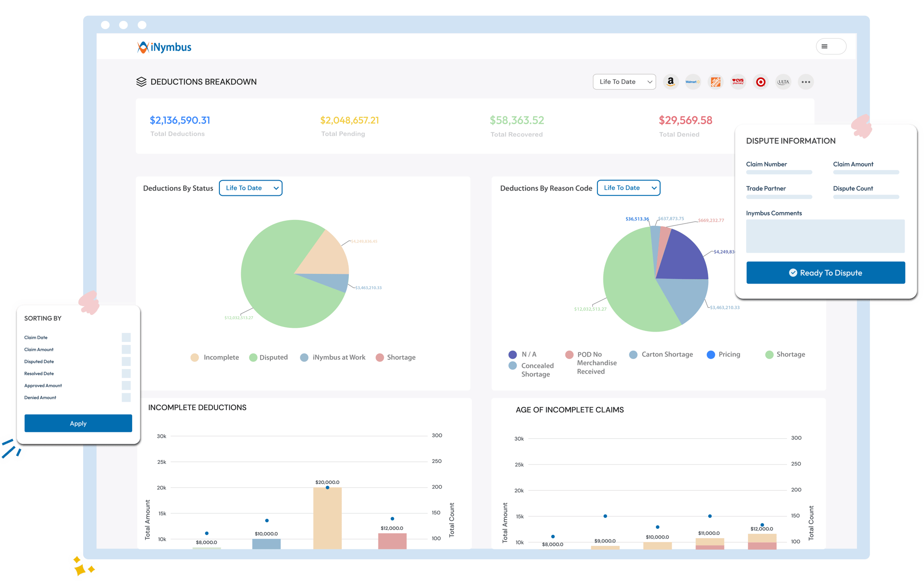Check the Claim Date sorting checkbox

[126, 337]
